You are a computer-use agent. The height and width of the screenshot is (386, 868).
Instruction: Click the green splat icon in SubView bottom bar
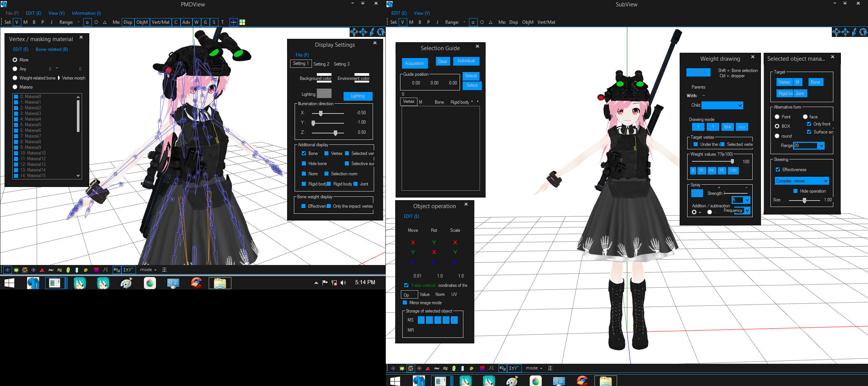402,368
